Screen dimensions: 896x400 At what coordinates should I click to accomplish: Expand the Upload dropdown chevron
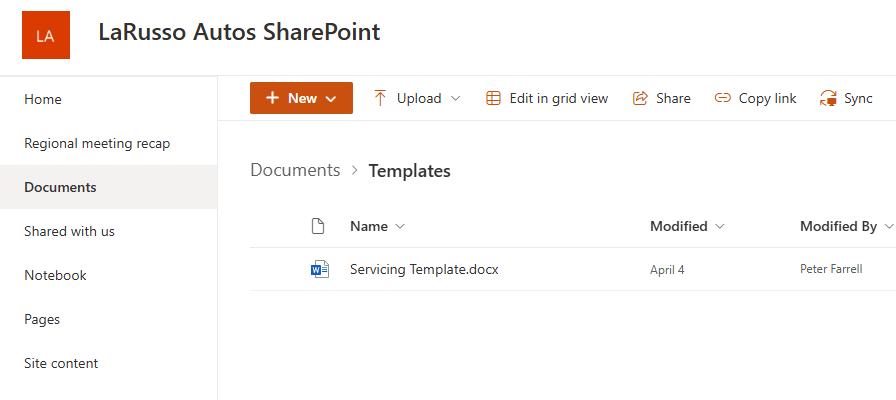click(x=456, y=98)
